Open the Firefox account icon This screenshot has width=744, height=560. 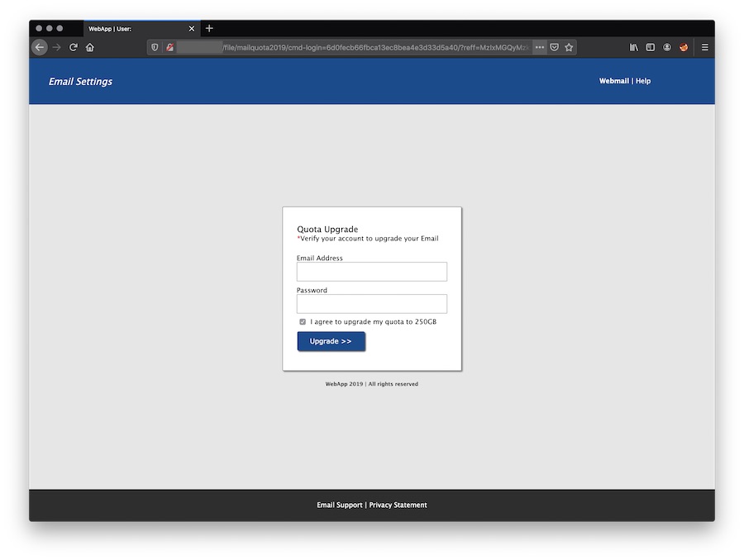click(667, 47)
